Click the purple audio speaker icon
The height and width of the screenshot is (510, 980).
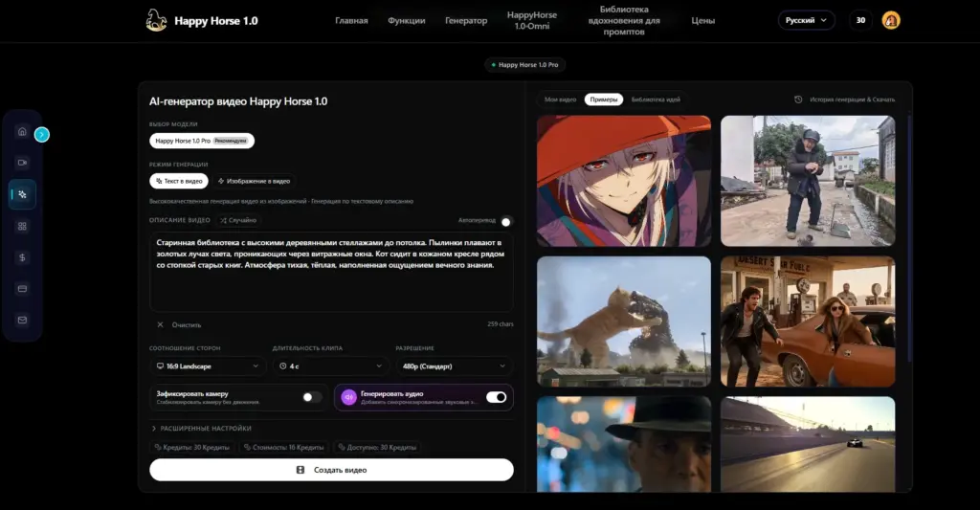(x=348, y=397)
